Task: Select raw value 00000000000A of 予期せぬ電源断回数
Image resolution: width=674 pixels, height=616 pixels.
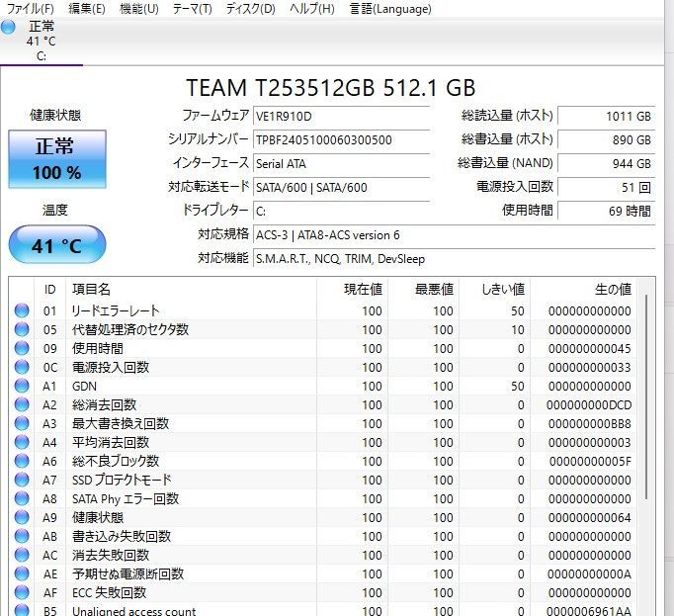Action: coord(589,573)
